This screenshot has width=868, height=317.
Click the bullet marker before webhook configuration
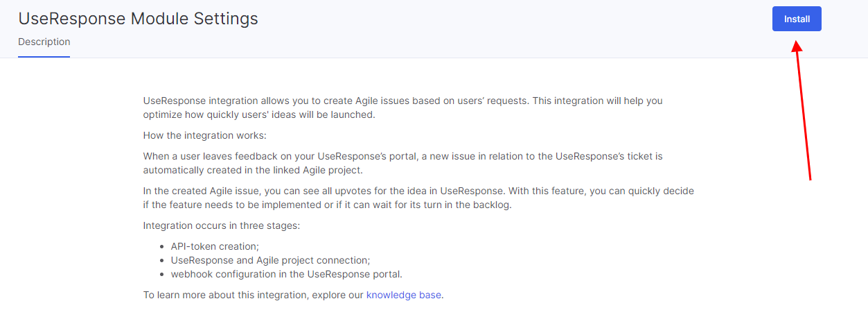click(x=161, y=275)
